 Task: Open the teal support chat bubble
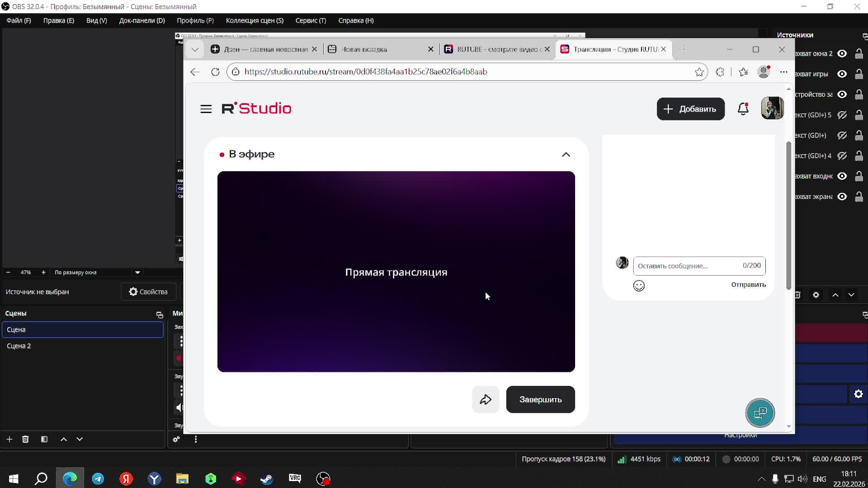760,413
